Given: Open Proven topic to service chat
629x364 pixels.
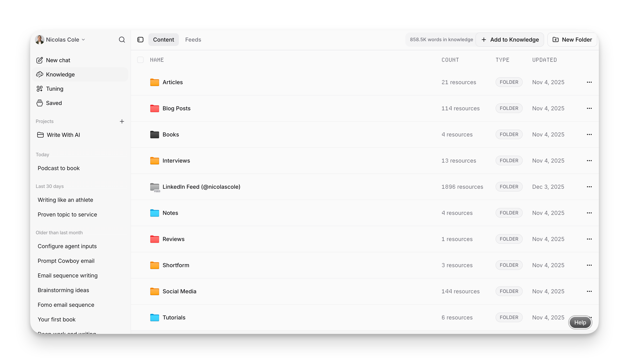Looking at the screenshot, I should pyautogui.click(x=67, y=215).
